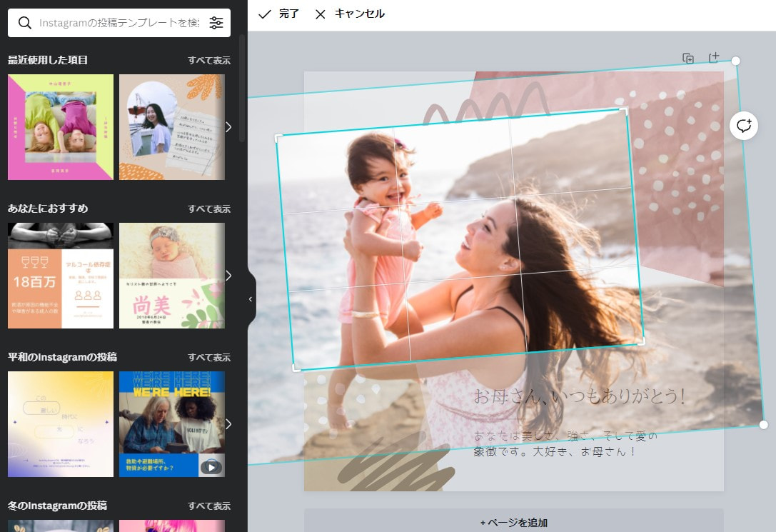The height and width of the screenshot is (532, 776).
Task: Select the 尚美 baby announcement template
Action: click(172, 276)
